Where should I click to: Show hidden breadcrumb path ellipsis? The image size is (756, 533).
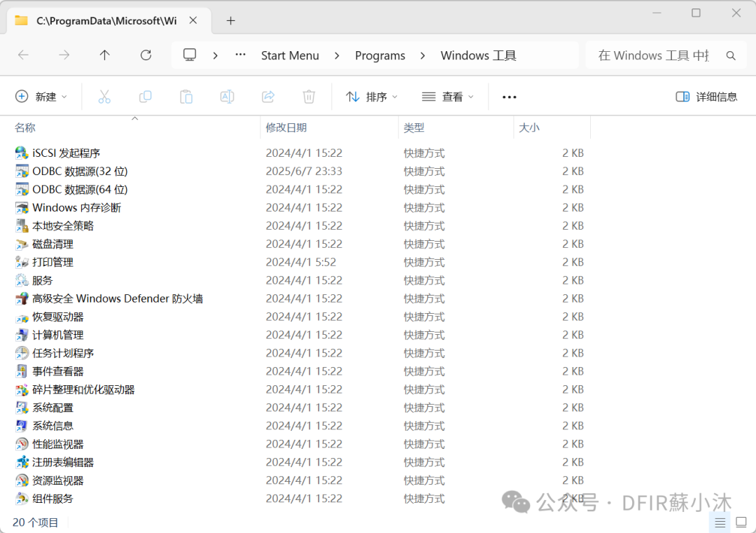240,55
